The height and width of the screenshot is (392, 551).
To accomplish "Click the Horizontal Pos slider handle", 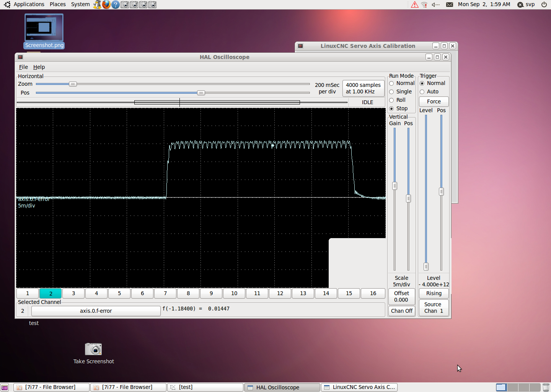I will 201,93.
